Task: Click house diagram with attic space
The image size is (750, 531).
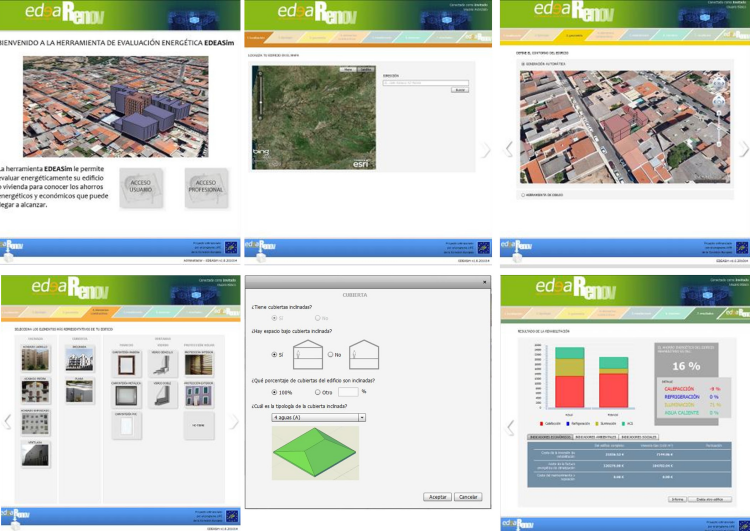Action: tap(308, 354)
